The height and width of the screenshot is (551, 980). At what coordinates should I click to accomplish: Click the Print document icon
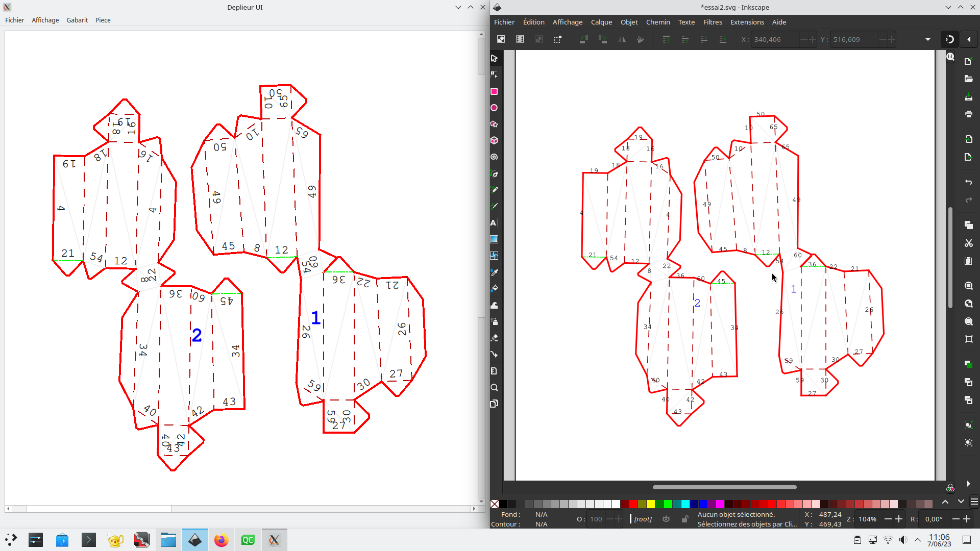[968, 114]
